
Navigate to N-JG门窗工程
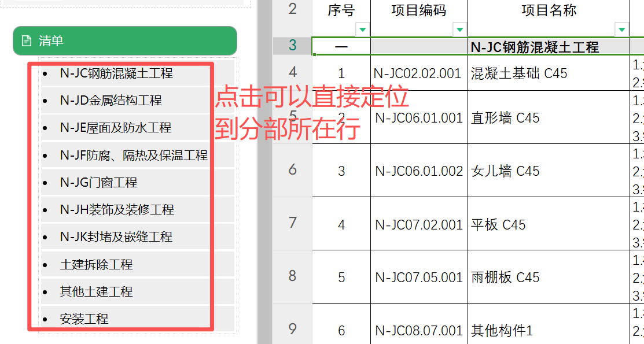click(98, 183)
